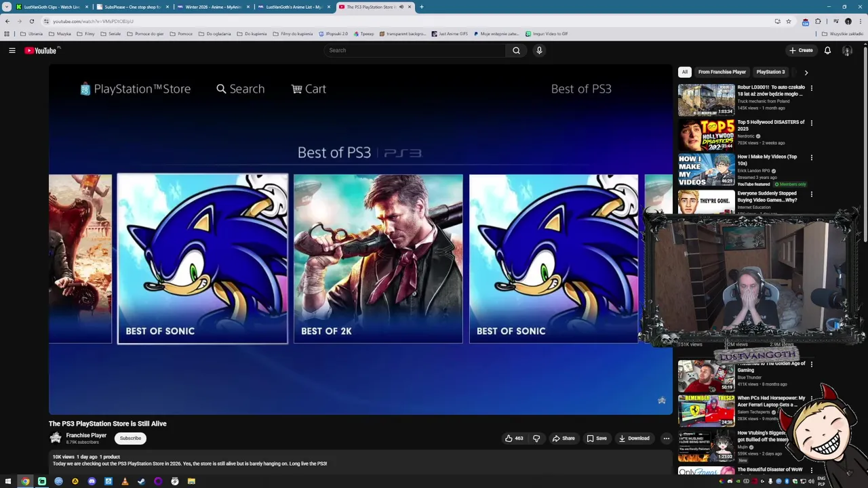Click the Franchise Player channel avatar
868x488 pixels.
(x=56, y=438)
